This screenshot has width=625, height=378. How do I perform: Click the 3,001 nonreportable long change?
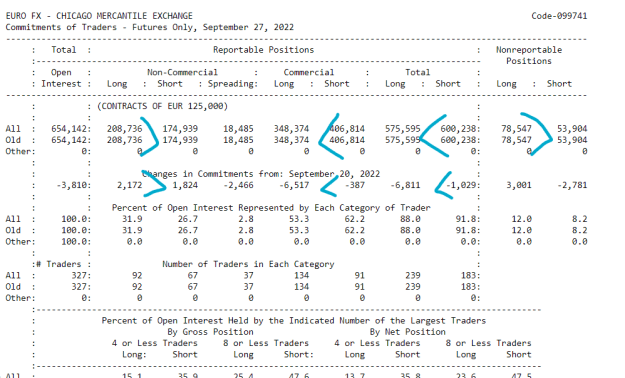click(x=519, y=185)
